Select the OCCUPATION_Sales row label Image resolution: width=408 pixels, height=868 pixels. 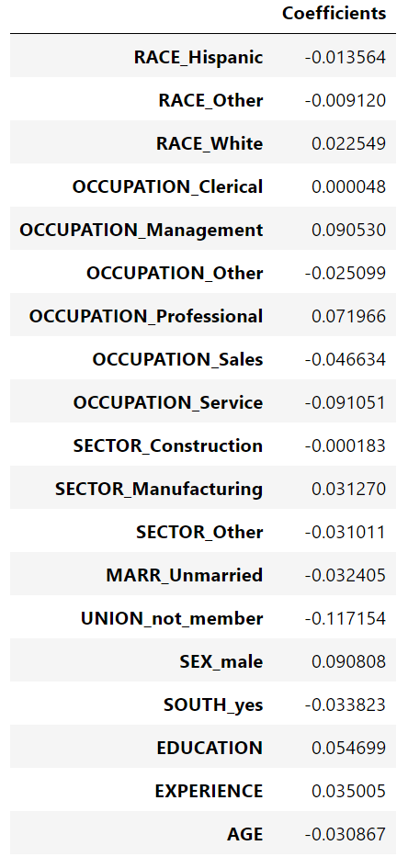point(177,359)
